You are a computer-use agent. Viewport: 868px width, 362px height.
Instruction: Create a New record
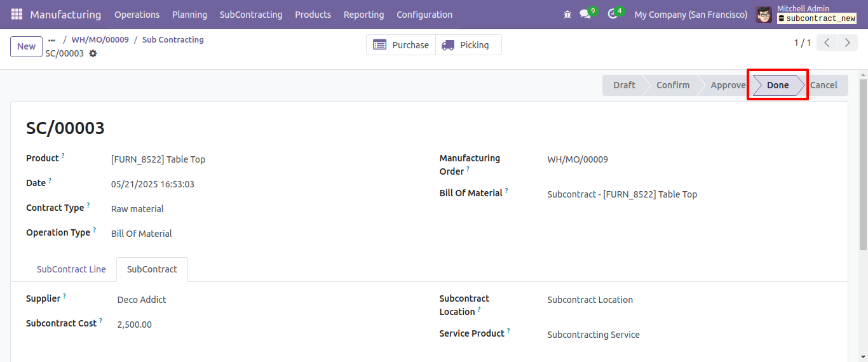pyautogui.click(x=27, y=46)
